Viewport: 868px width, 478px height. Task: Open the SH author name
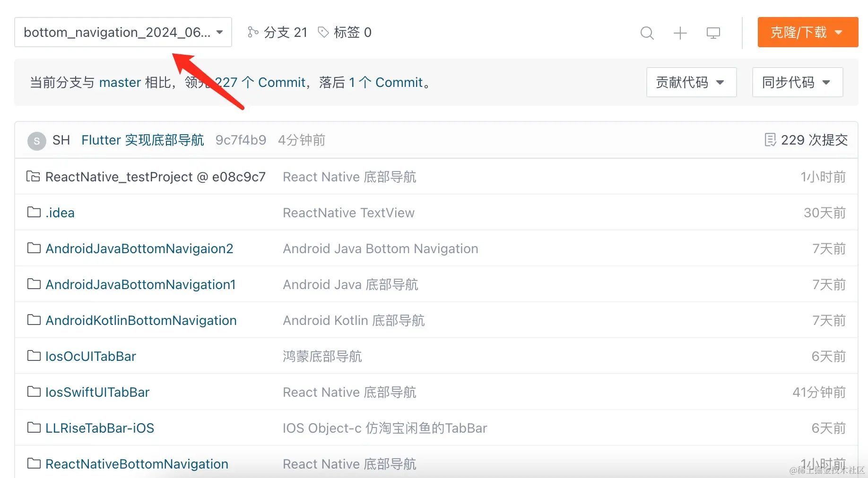tap(61, 140)
